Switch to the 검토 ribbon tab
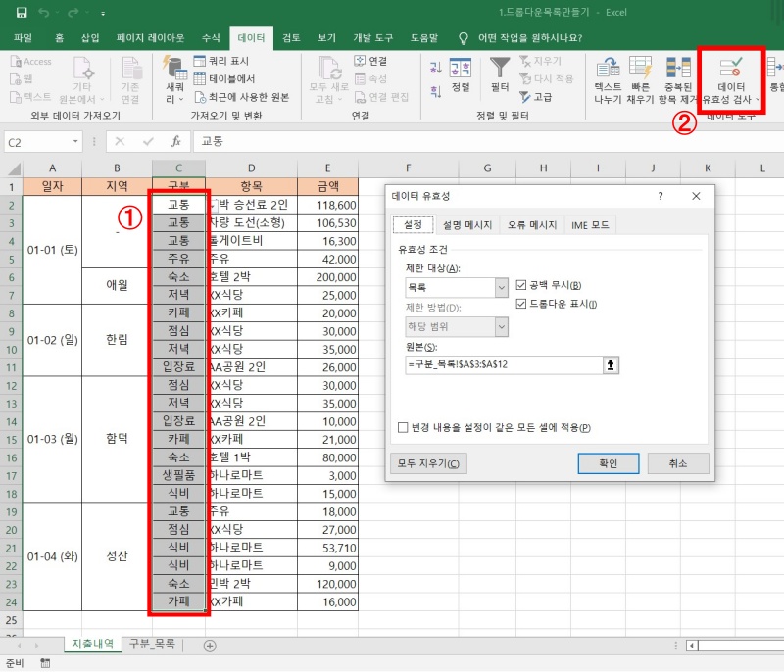The height and width of the screenshot is (672, 784). [289, 38]
